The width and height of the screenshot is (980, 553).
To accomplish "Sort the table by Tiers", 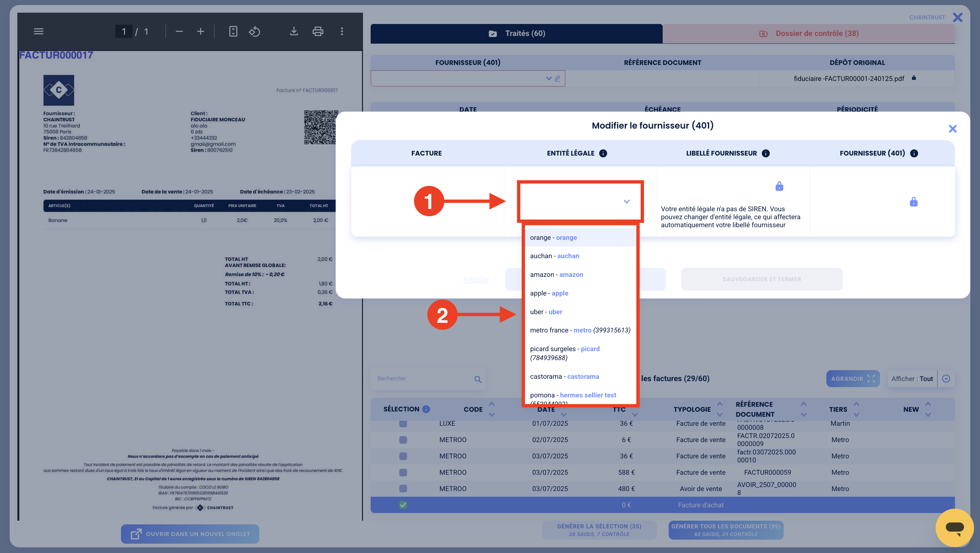I will point(856,409).
